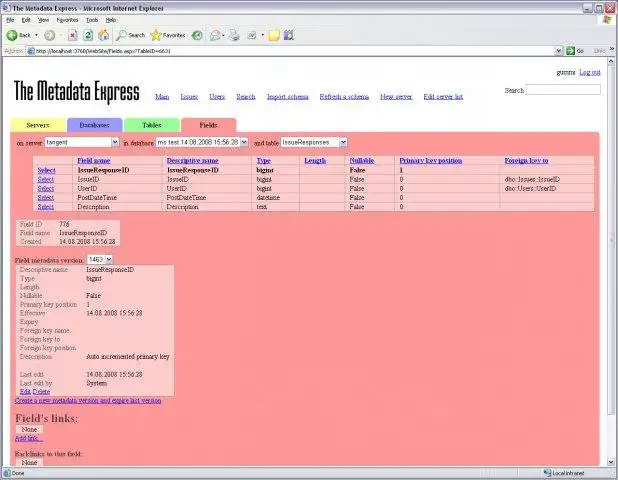Click the Research icon in the toolbar

(x=289, y=35)
